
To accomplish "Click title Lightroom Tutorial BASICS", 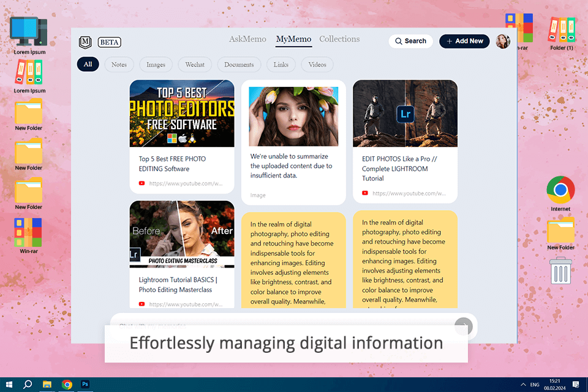I will [x=178, y=284].
